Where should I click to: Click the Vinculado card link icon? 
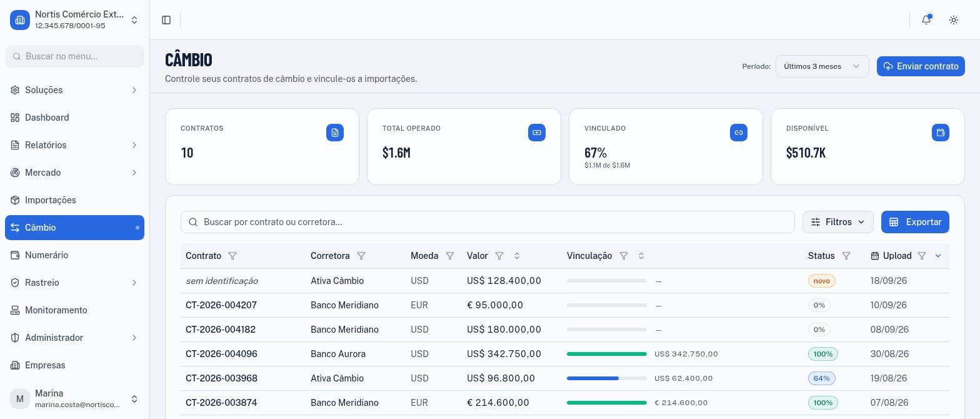pos(739,133)
